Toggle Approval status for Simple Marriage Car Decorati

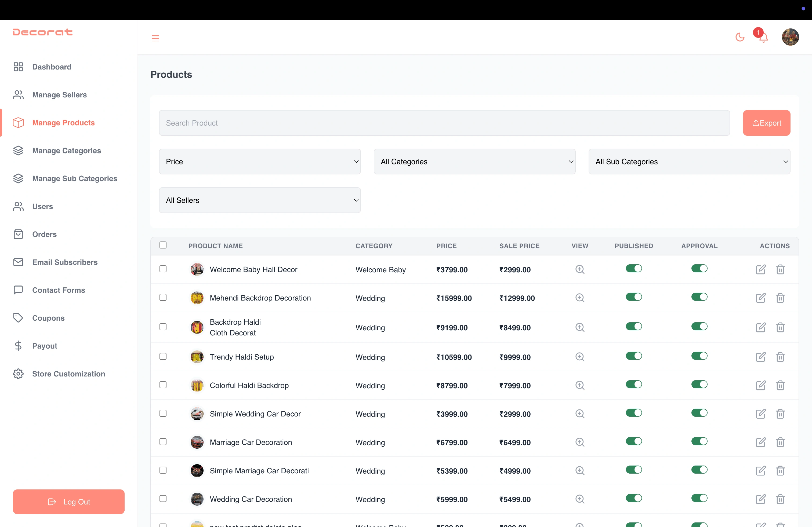click(699, 470)
